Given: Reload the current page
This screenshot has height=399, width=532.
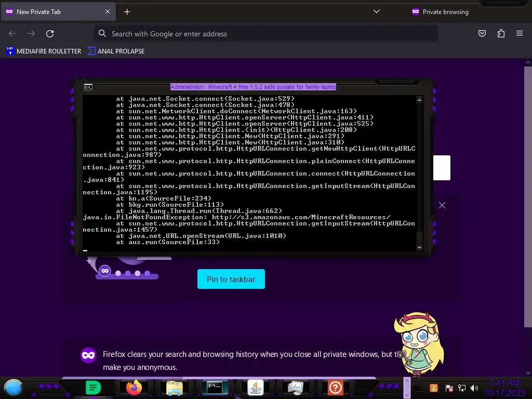Looking at the screenshot, I should click(50, 34).
